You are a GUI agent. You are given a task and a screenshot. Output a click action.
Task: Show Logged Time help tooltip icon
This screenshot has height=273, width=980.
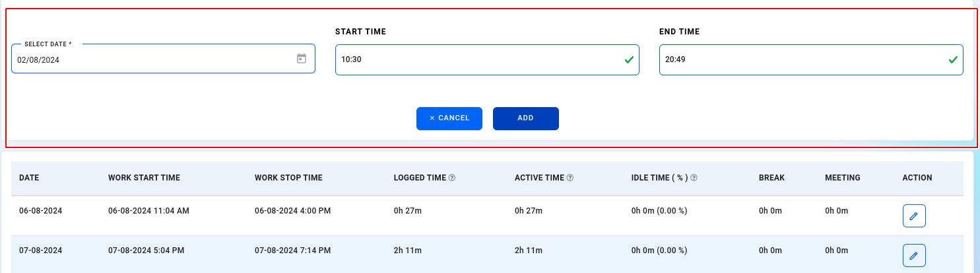pos(452,178)
